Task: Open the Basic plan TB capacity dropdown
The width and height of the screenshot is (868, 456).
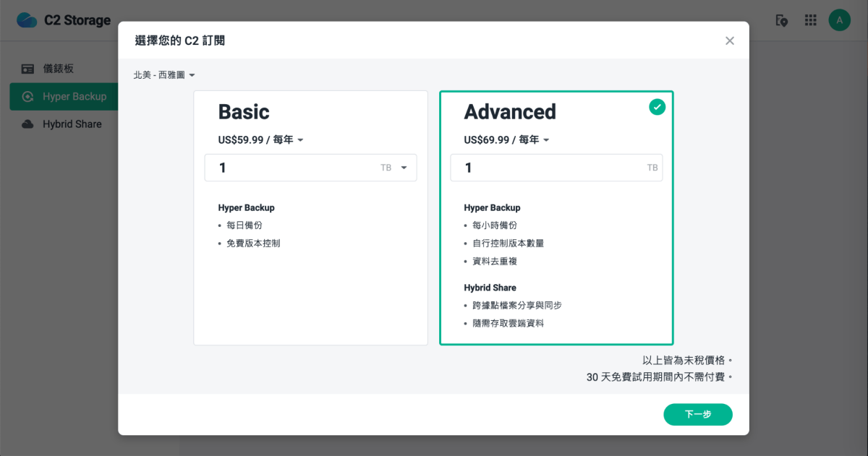Action: coord(403,168)
